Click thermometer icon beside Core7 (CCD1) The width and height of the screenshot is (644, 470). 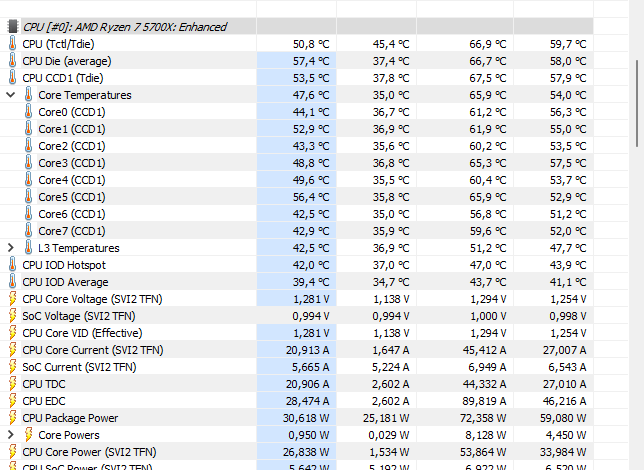point(28,231)
